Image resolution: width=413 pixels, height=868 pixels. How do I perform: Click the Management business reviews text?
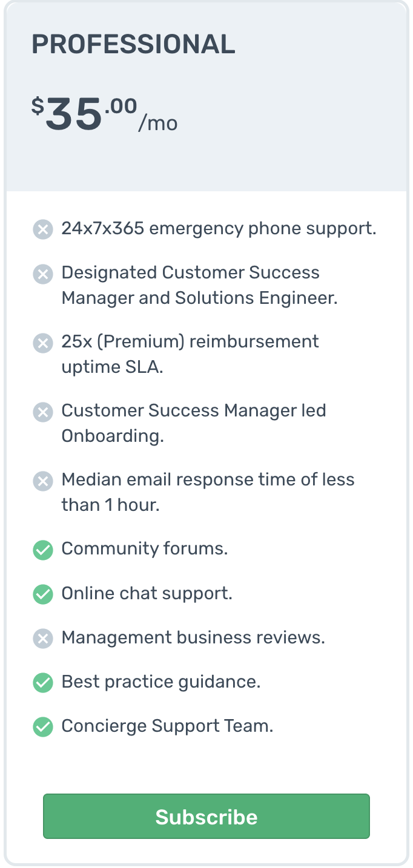tap(193, 637)
